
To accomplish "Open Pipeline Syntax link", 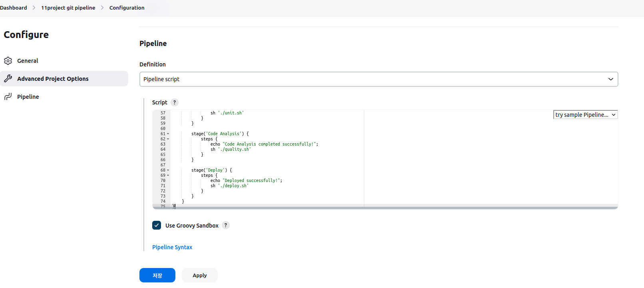I will tap(172, 247).
